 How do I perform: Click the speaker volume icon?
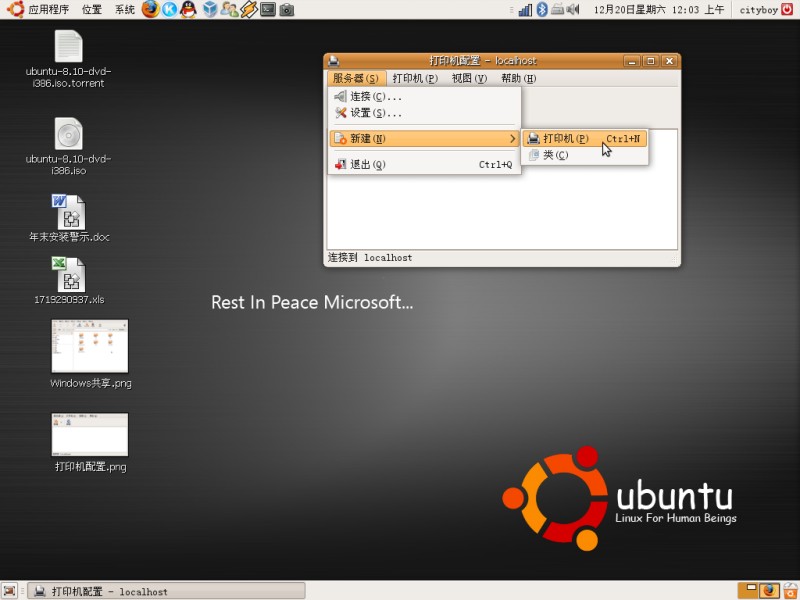pos(573,9)
